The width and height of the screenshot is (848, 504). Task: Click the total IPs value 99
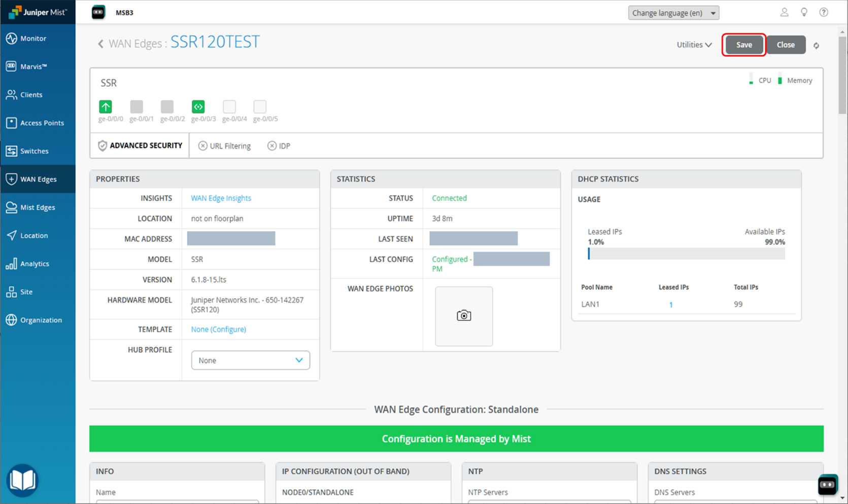click(738, 304)
